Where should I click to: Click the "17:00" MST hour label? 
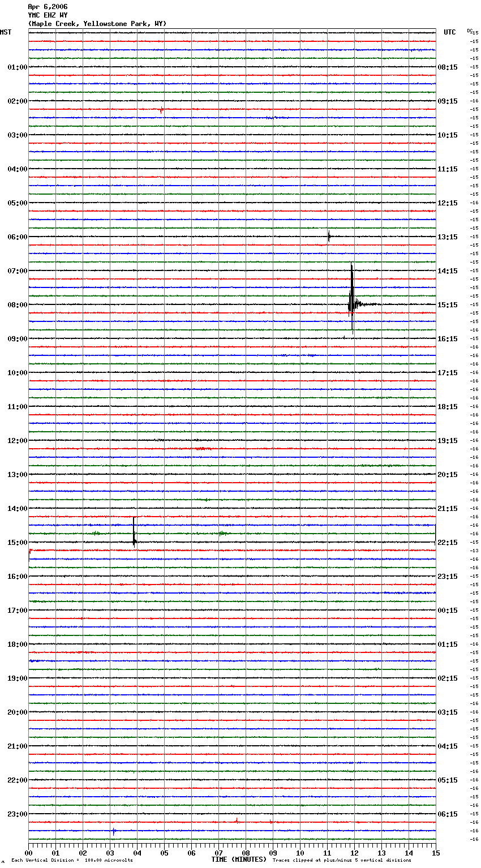point(18,611)
